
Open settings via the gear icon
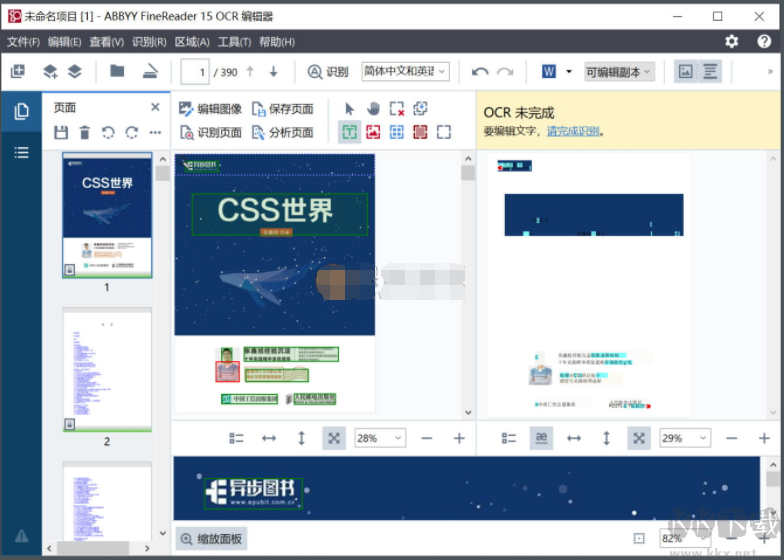coord(732,42)
